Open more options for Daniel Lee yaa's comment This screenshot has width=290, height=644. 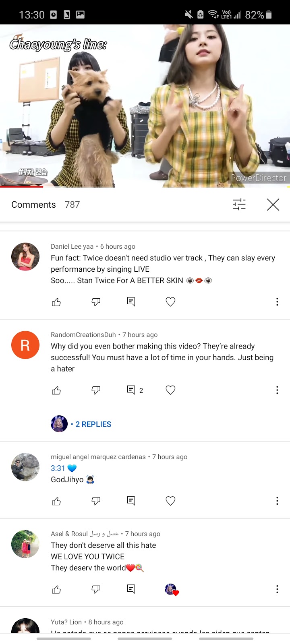point(277,302)
